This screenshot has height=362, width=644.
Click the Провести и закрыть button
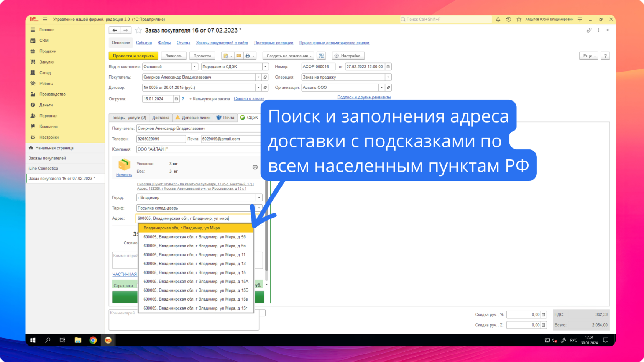133,56
